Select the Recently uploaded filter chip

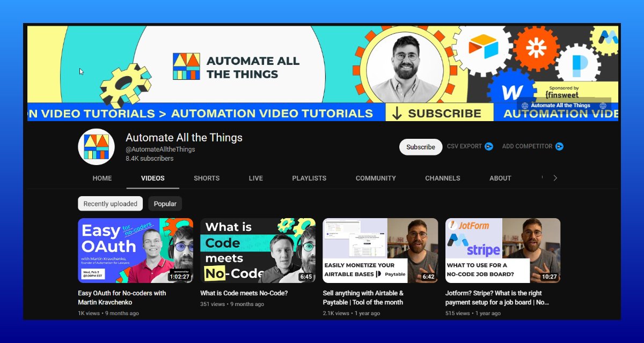[110, 204]
